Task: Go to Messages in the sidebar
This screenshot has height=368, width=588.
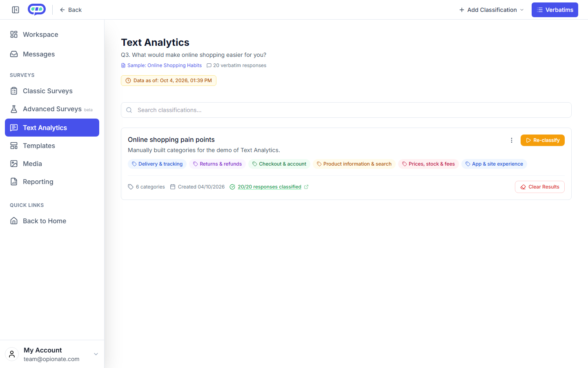Action: 52,54
